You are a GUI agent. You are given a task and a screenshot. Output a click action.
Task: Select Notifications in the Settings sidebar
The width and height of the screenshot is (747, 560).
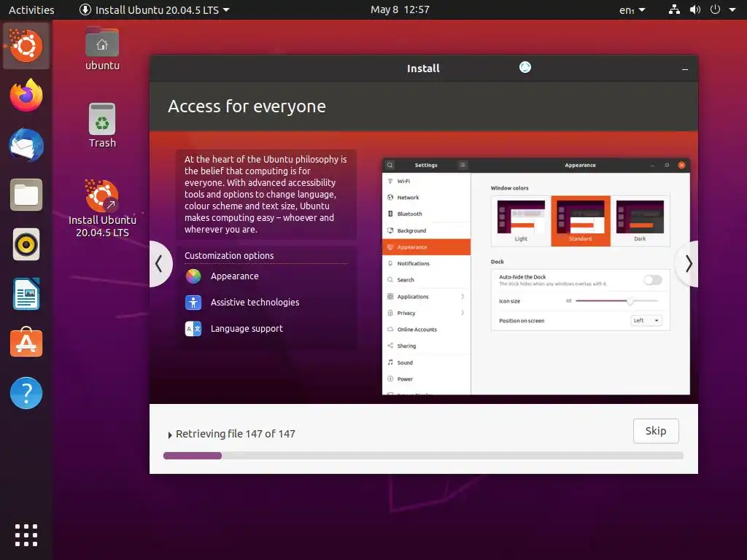[x=426, y=263]
